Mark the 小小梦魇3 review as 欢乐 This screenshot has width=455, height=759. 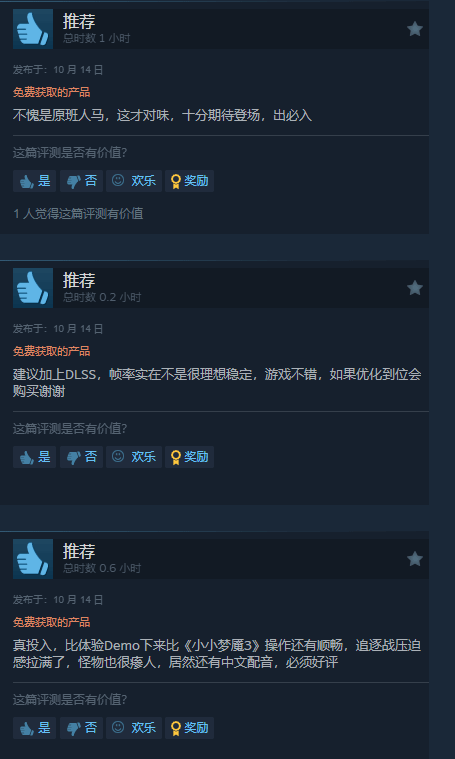134,728
